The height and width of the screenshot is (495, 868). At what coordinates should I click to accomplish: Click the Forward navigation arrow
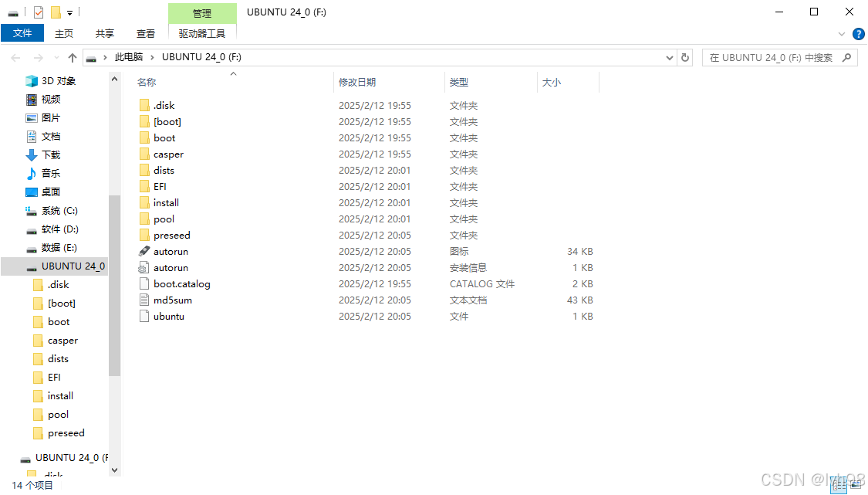click(39, 58)
